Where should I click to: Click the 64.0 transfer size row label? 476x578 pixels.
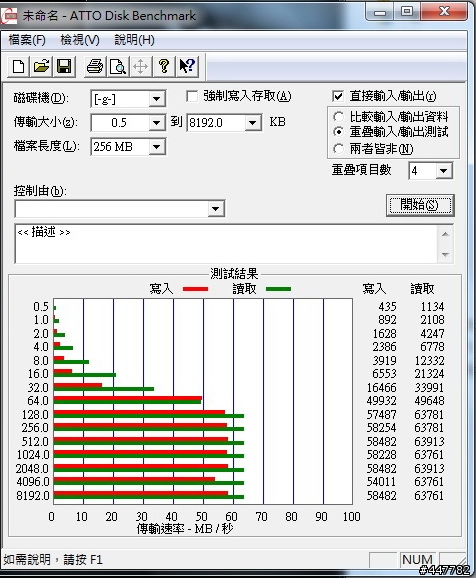[38, 401]
